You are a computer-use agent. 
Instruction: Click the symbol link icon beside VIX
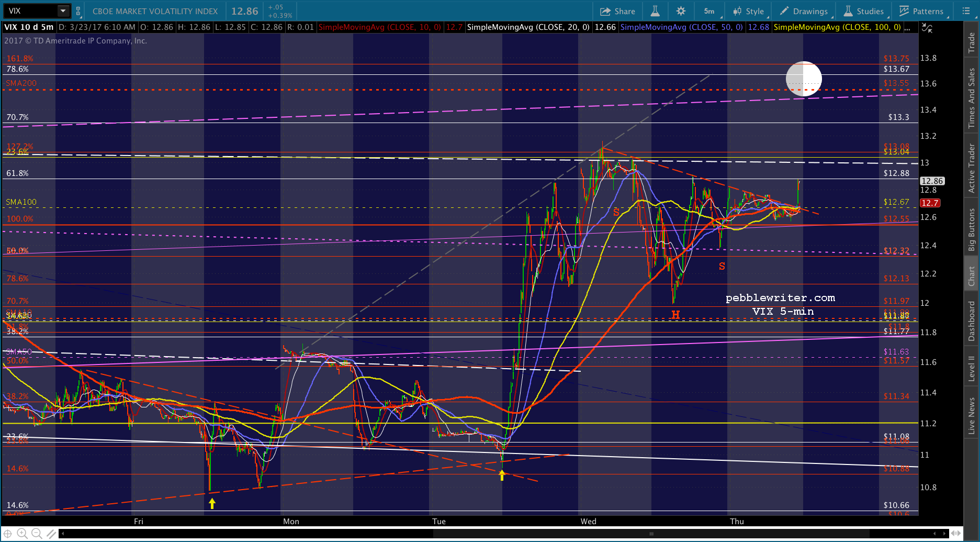coord(78,11)
